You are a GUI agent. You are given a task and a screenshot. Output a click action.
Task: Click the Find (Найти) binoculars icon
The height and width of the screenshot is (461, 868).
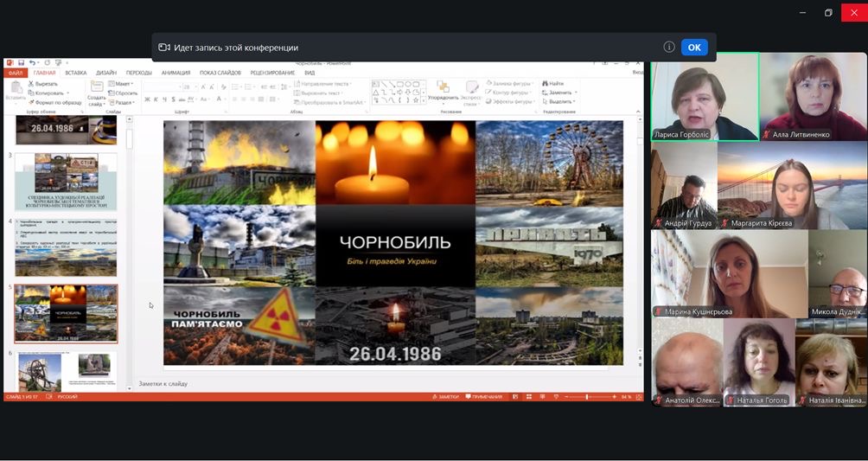tap(546, 84)
